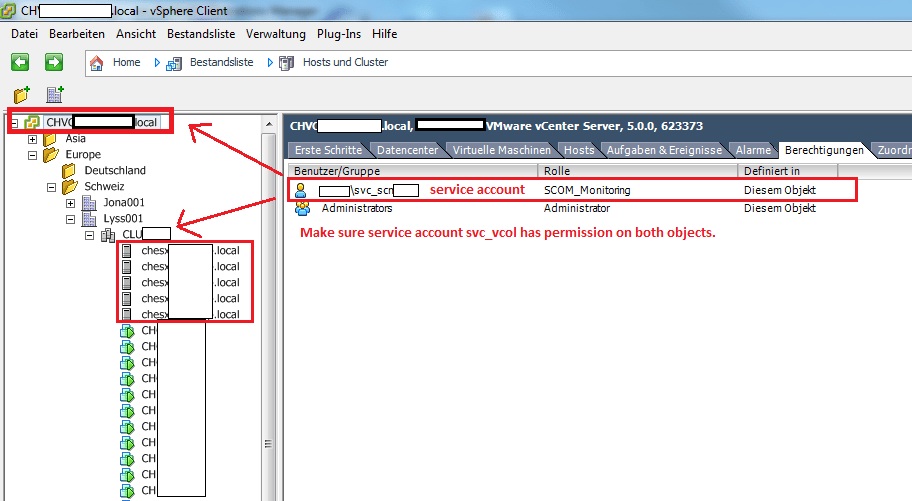Viewport: 912px width, 501px height.
Task: Select Deutschland in the inventory tree
Action: (115, 170)
